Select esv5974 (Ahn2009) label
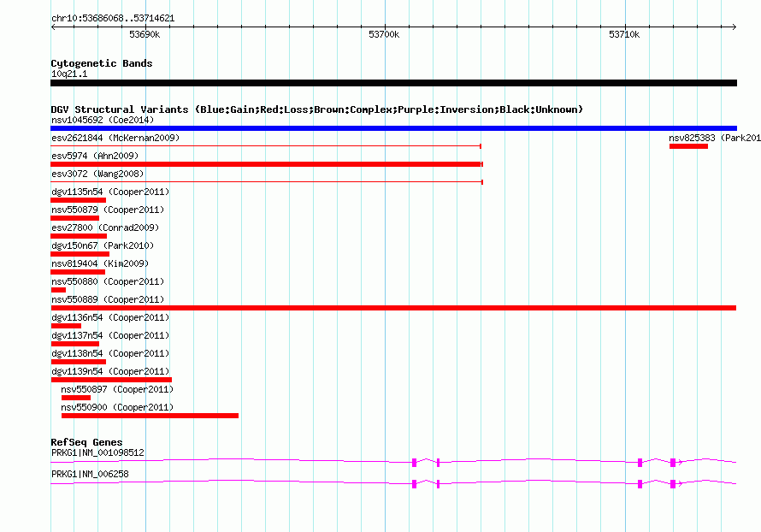761x532 pixels. pos(95,156)
